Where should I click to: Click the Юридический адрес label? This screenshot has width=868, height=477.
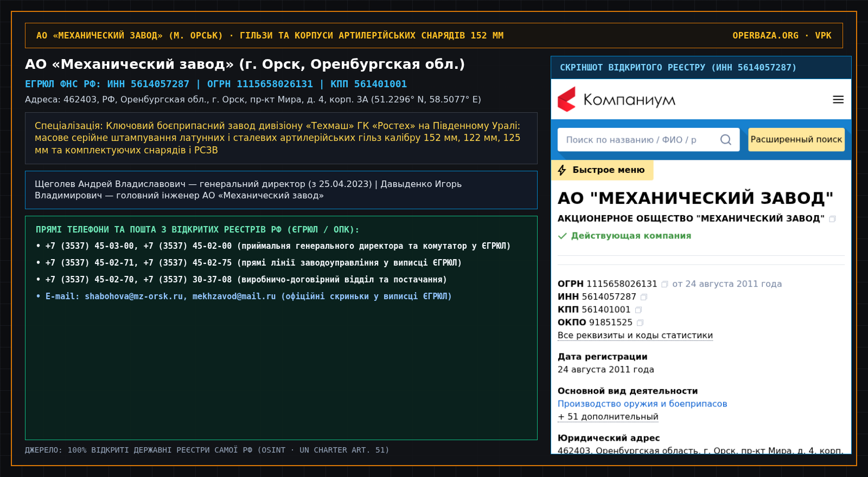[x=609, y=438]
